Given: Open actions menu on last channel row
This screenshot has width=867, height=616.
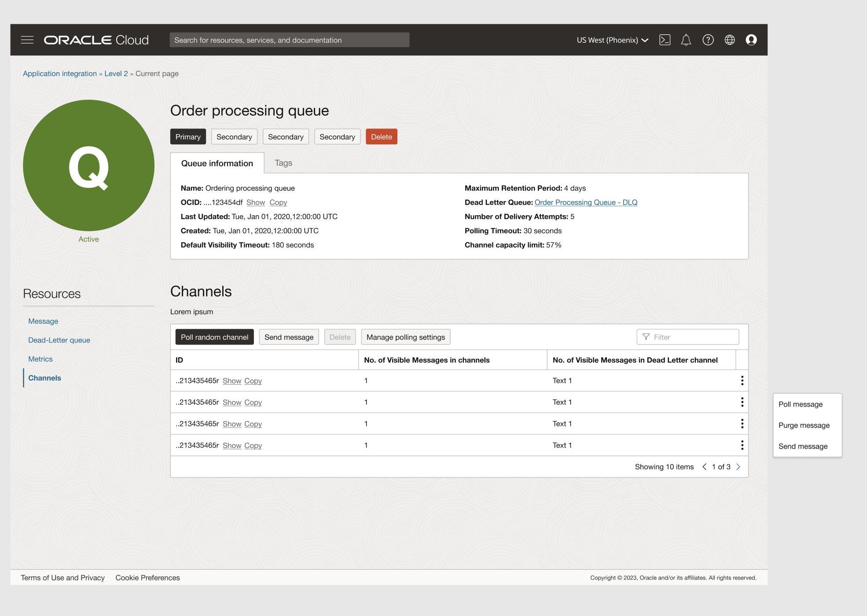Looking at the screenshot, I should (742, 445).
